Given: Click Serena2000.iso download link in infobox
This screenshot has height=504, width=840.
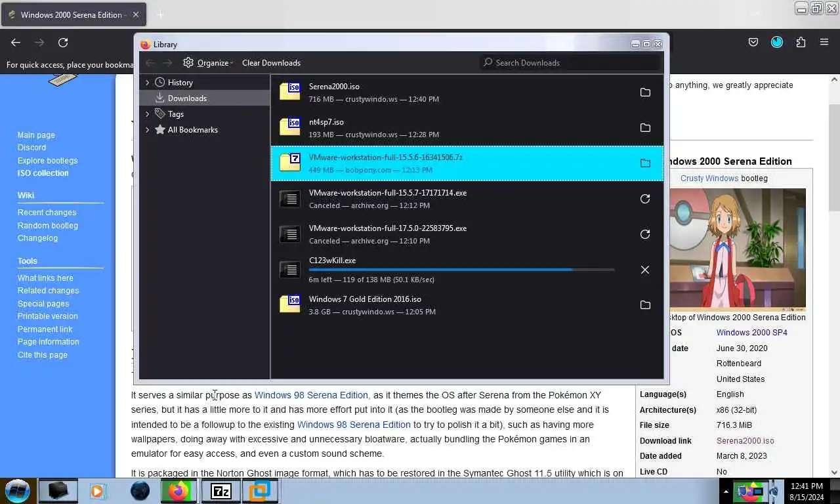Looking at the screenshot, I should point(745,441).
